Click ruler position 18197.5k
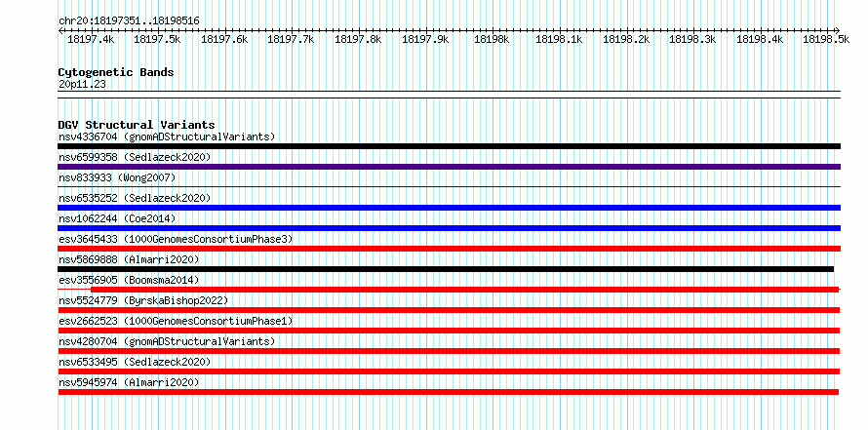 click(x=158, y=39)
